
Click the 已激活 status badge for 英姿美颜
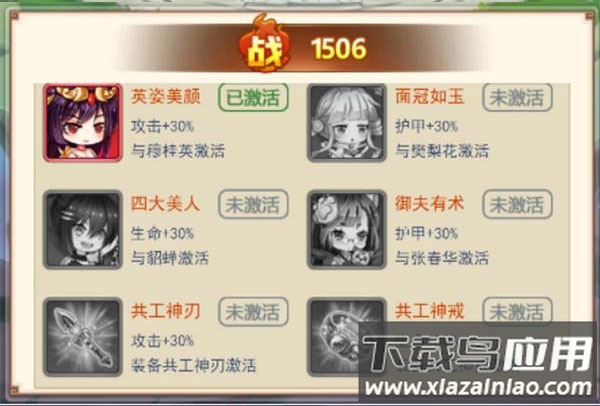[253, 98]
